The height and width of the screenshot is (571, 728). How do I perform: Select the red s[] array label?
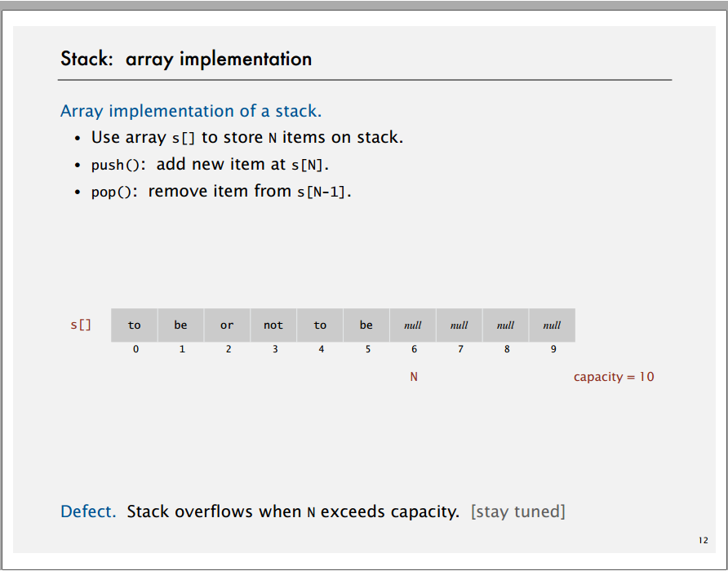pos(81,325)
